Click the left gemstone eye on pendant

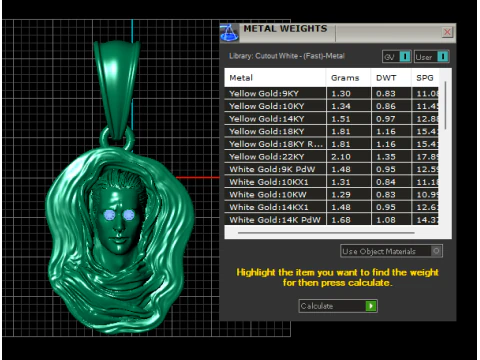109,215
